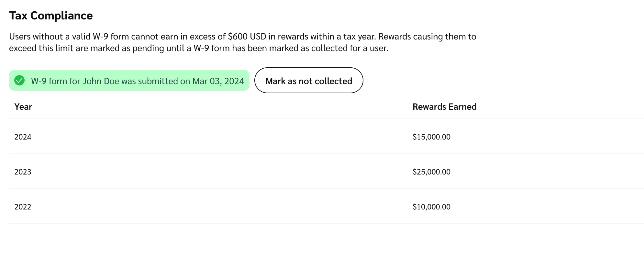The image size is (644, 270).
Task: Select the 2023 year row cell
Action: point(23,172)
